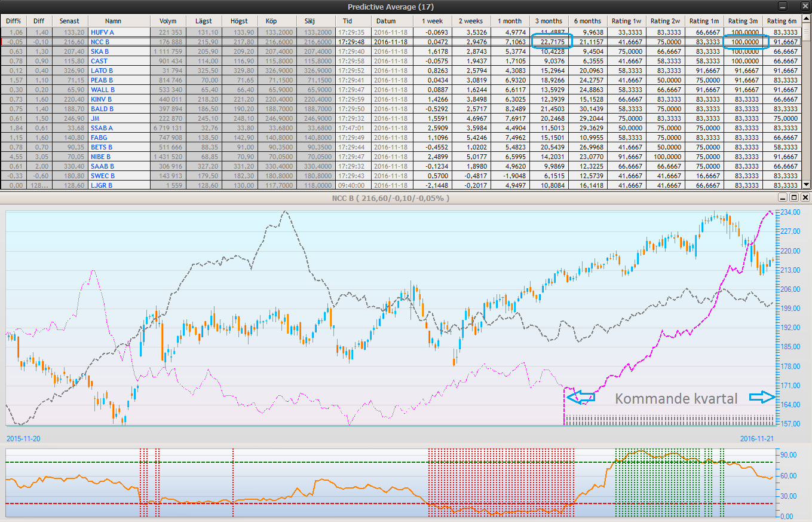Screen dimensions: 812x522
Task: Minimize the Predictive Average panel
Action: (x=783, y=7)
